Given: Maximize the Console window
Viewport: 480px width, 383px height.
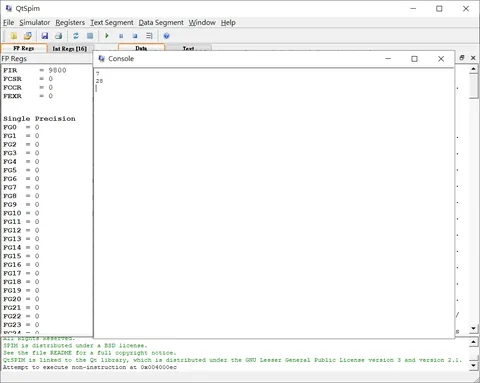Looking at the screenshot, I should [414, 59].
